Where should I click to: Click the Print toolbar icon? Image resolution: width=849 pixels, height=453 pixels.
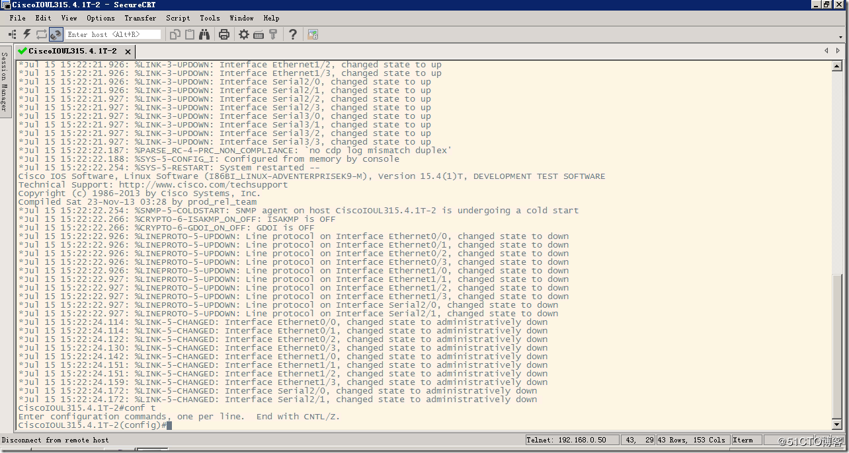pyautogui.click(x=224, y=35)
